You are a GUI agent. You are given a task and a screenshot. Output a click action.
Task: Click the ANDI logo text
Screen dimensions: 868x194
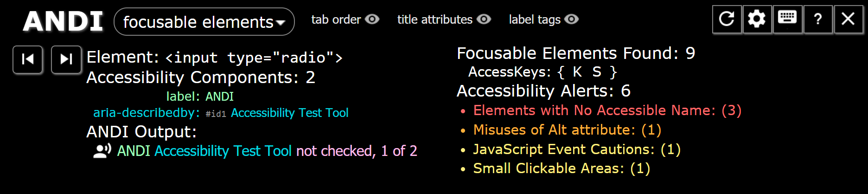pos(63,21)
